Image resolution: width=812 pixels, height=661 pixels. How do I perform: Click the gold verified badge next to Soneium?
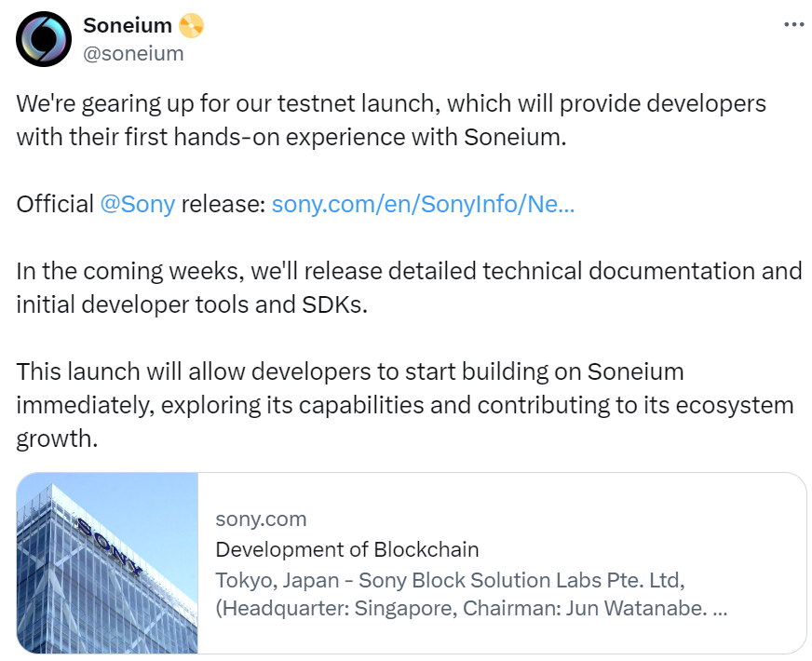[x=191, y=25]
